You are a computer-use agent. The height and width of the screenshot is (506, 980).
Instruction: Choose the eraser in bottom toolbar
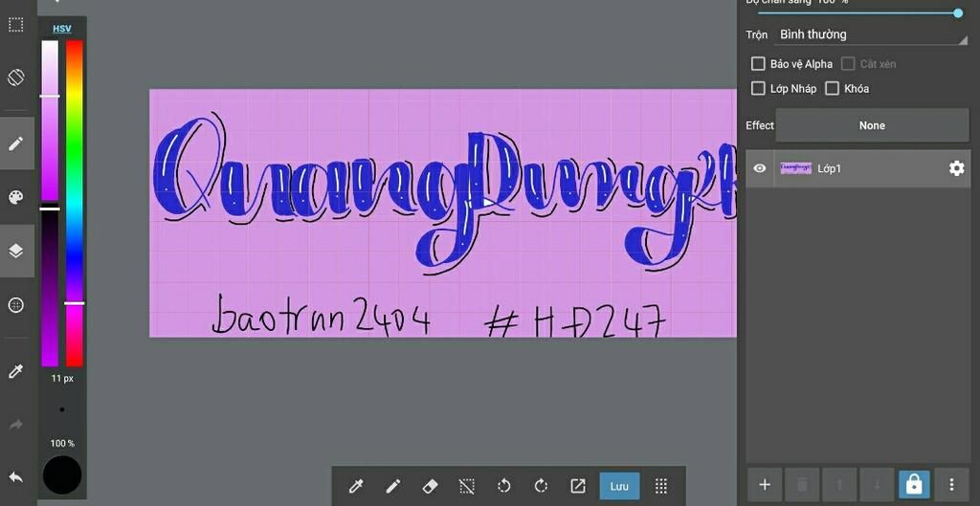[x=430, y=486]
